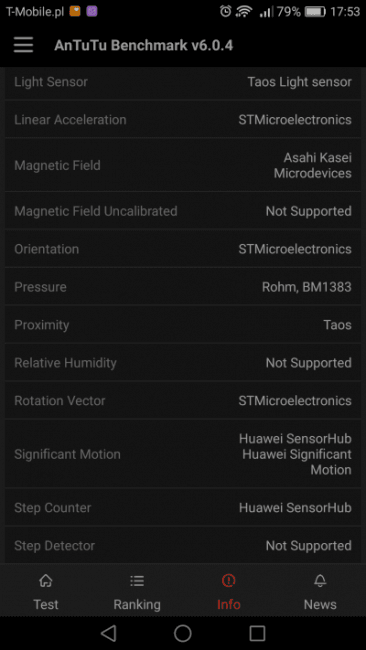This screenshot has width=366, height=650.
Task: Open the hamburger menu icon
Action: pos(23,45)
